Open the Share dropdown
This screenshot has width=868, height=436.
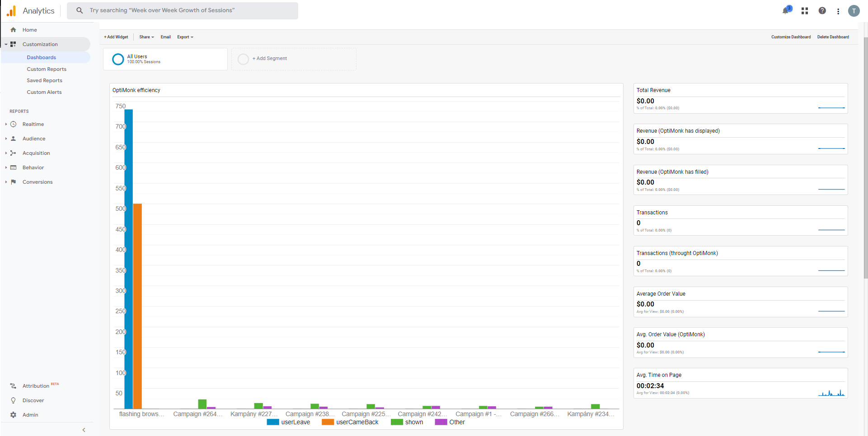[x=146, y=37]
